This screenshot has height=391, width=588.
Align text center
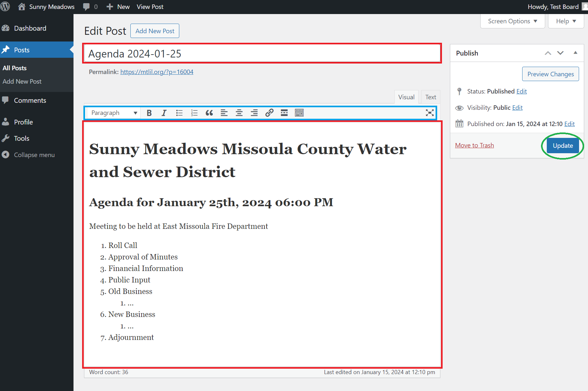(239, 113)
